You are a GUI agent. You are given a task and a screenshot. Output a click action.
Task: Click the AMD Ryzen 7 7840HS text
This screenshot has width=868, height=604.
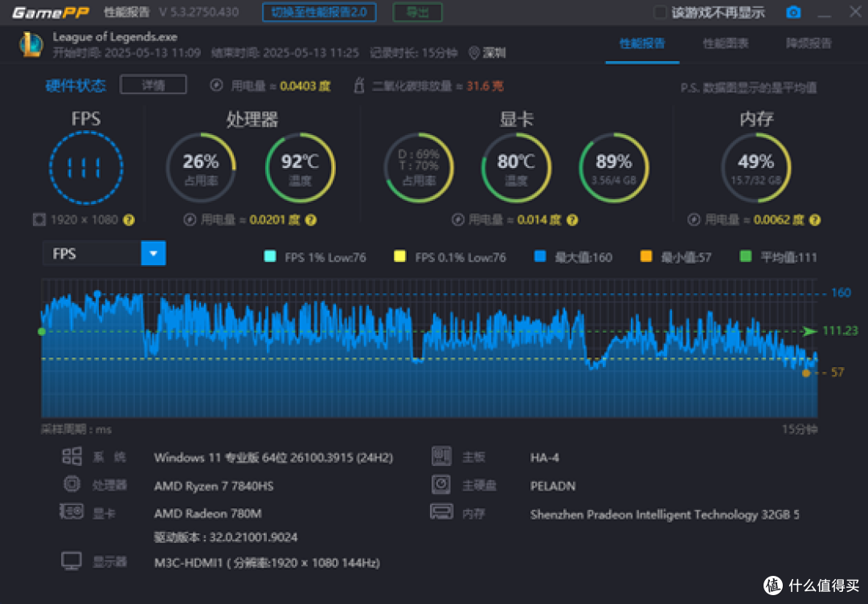pyautogui.click(x=214, y=486)
